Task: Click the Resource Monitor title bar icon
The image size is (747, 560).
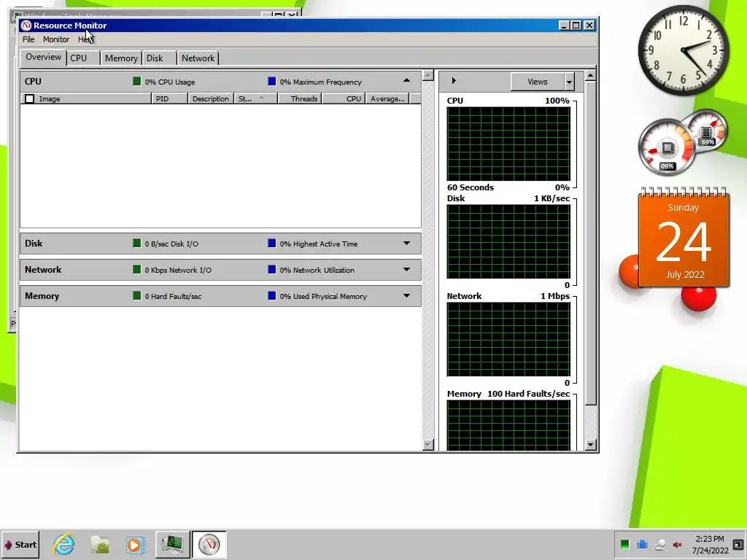Action: point(26,26)
